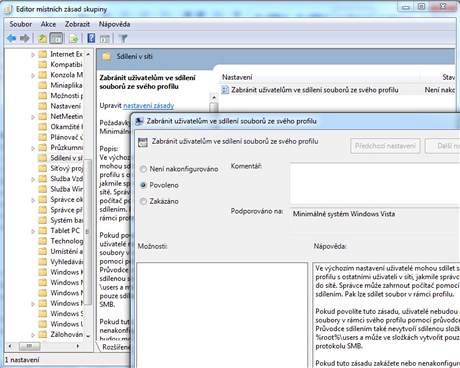The height and width of the screenshot is (368, 460).
Task: Expand the NetMeetin tree node
Action: click(33, 117)
